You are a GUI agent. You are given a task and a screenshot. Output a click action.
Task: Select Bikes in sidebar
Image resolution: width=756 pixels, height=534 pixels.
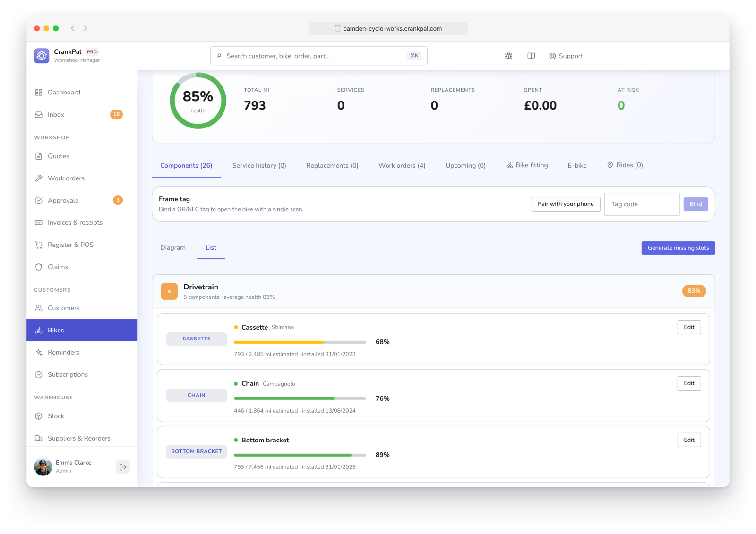(x=82, y=330)
